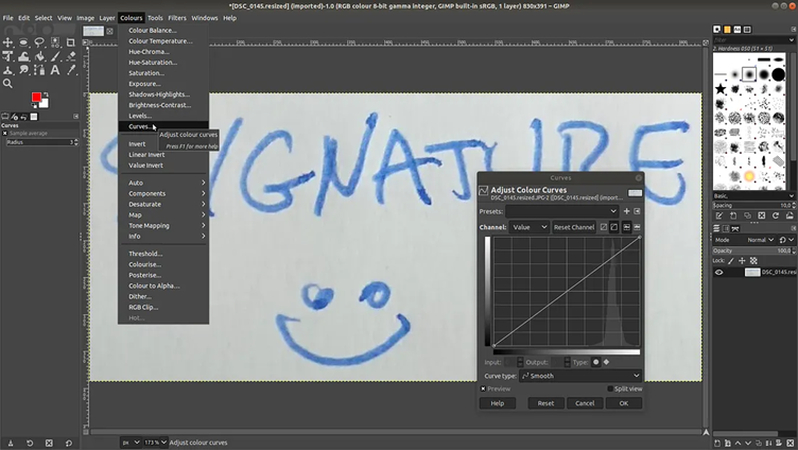This screenshot has width=798, height=450.
Task: Click Reset in Curves dialog
Action: [546, 403]
